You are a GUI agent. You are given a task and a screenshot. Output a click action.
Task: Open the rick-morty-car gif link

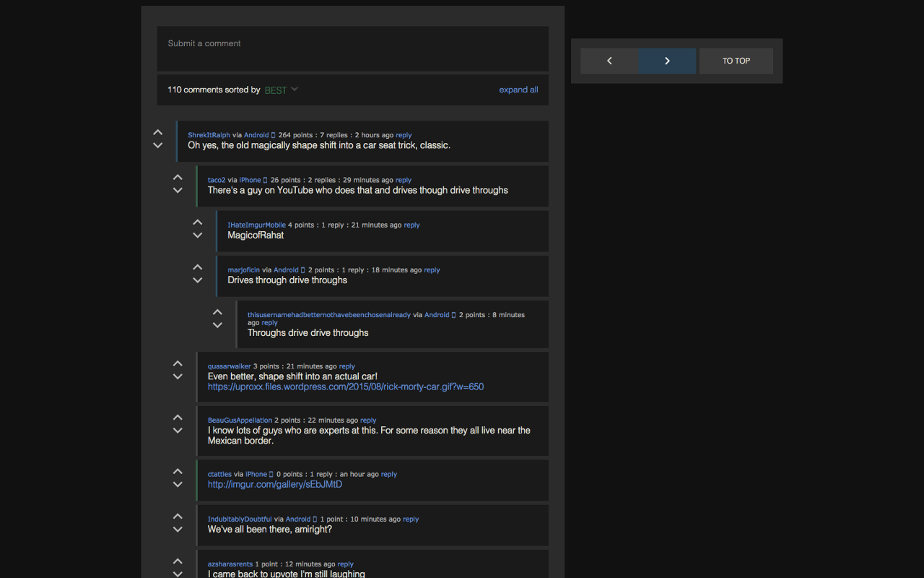(345, 387)
